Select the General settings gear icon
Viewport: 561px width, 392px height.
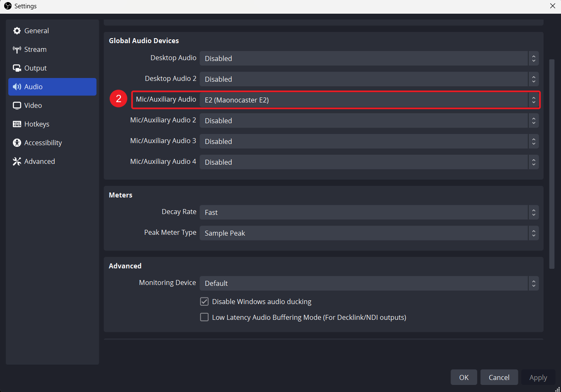[17, 30]
